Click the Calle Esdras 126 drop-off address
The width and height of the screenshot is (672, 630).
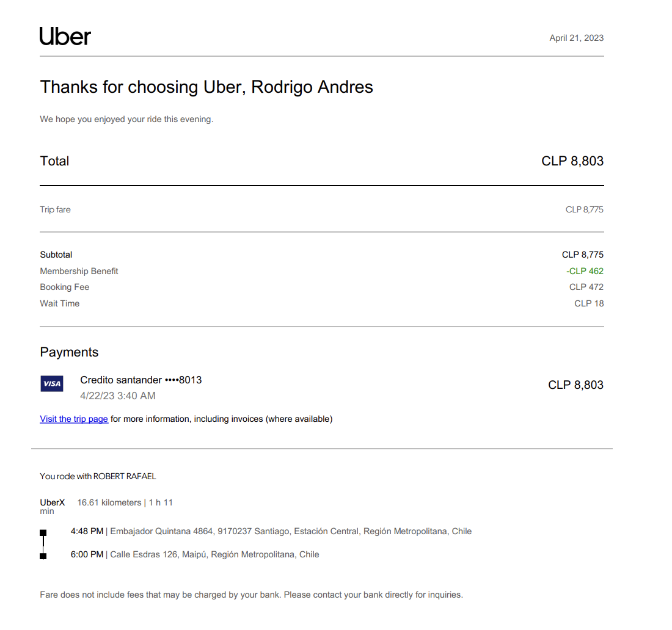click(214, 554)
